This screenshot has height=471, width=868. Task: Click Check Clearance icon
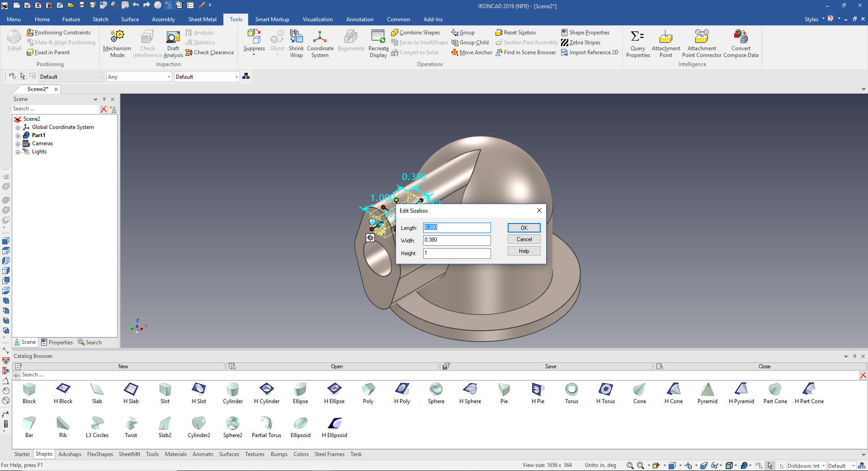[x=189, y=52]
